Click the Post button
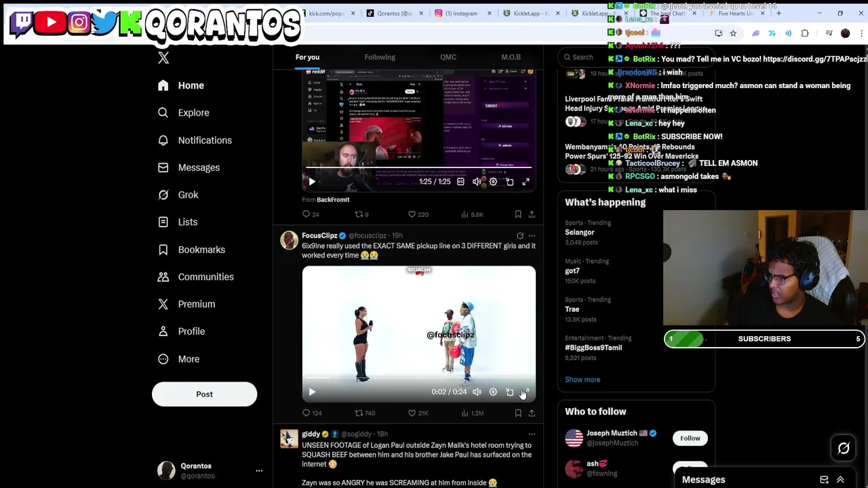This screenshot has width=868, height=488. [204, 394]
